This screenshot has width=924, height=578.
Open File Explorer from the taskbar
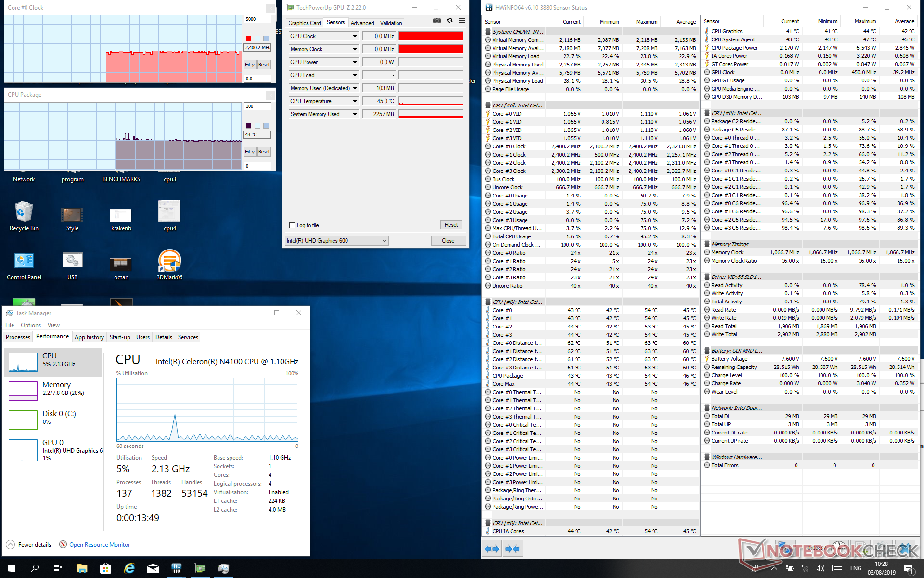click(x=82, y=568)
